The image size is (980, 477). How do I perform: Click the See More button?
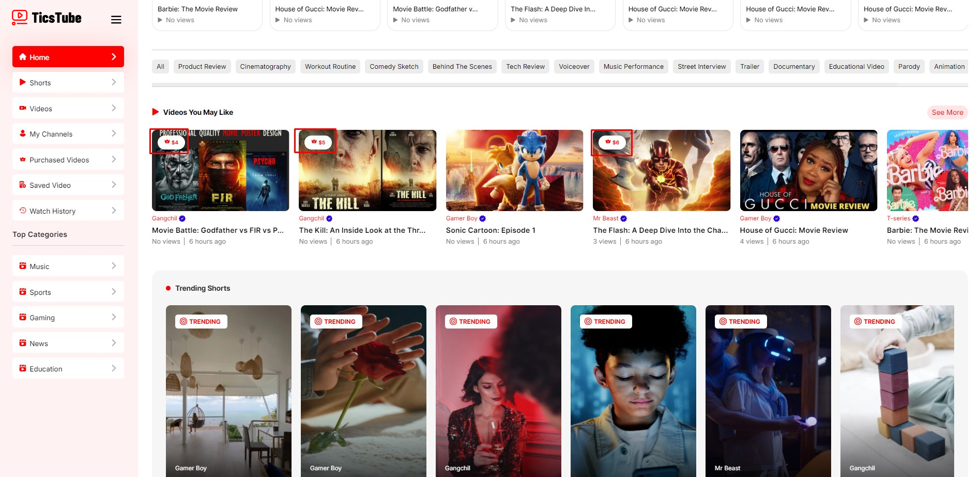coord(947,112)
